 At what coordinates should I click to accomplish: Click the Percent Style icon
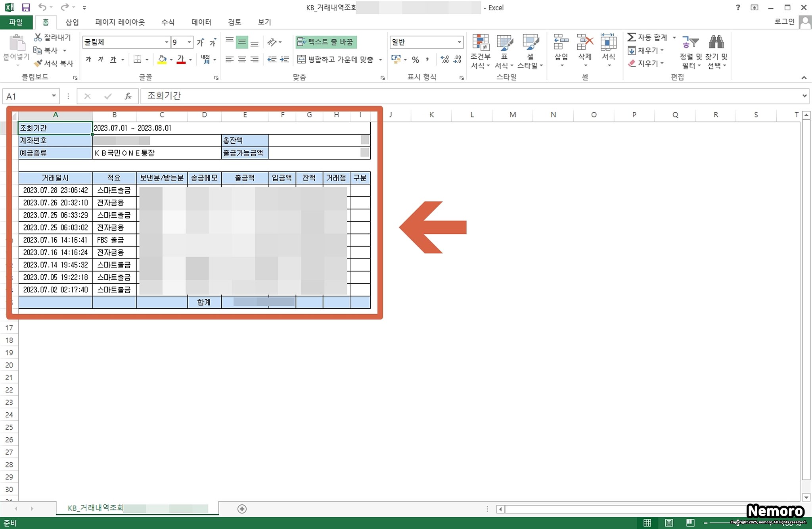415,60
